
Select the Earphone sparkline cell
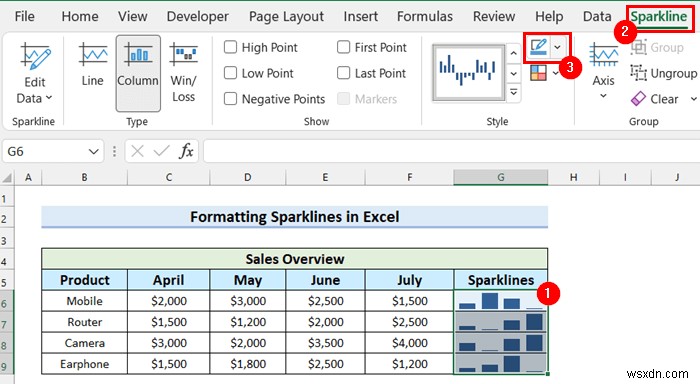(x=500, y=364)
